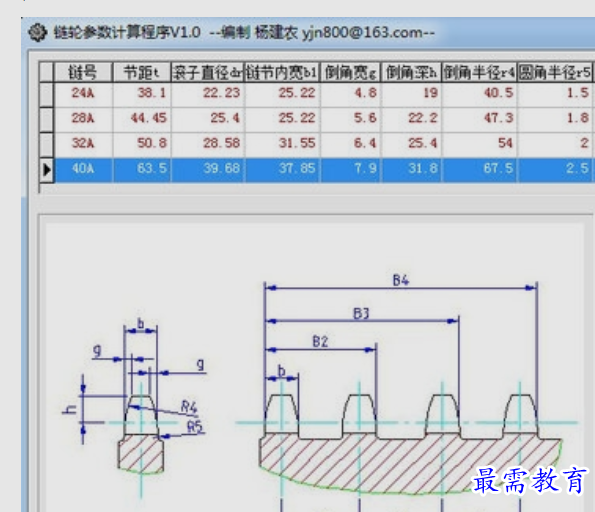The image size is (595, 512).
Task: Click the 倒角宽g column header
Action: point(351,72)
